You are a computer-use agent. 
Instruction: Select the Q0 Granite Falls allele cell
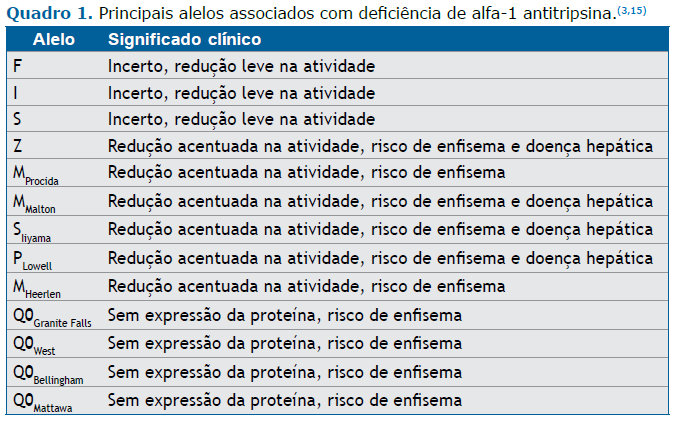[54, 318]
